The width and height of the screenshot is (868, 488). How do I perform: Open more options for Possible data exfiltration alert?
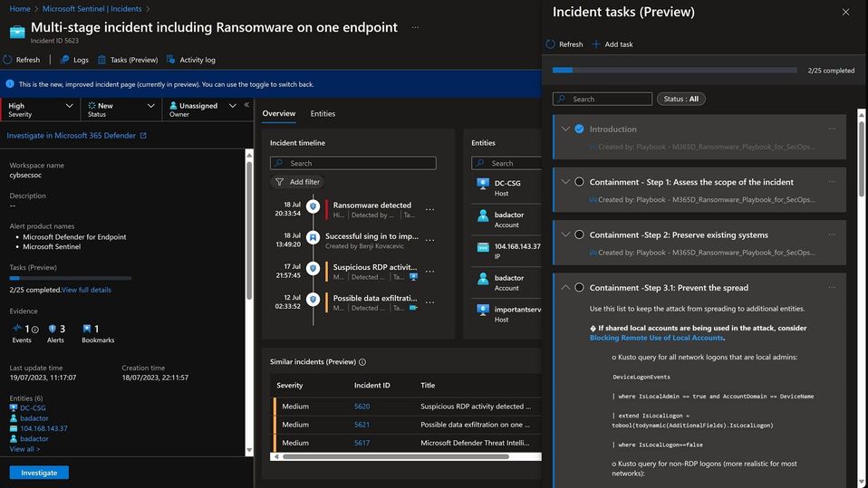(x=429, y=302)
